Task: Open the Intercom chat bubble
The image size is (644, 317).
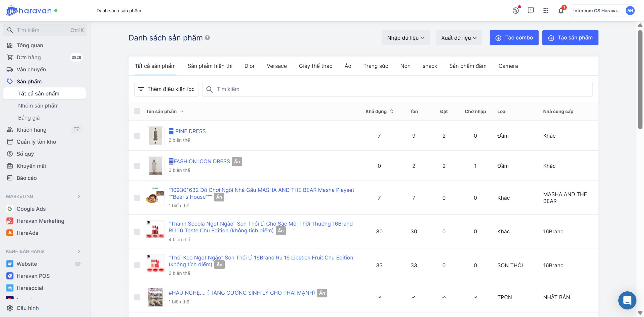Action: (x=627, y=300)
